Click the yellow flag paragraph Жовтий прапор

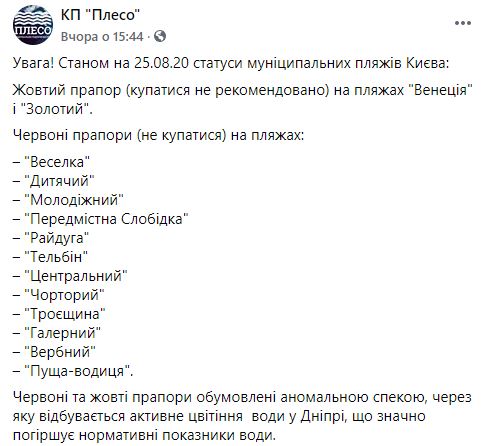click(x=243, y=99)
